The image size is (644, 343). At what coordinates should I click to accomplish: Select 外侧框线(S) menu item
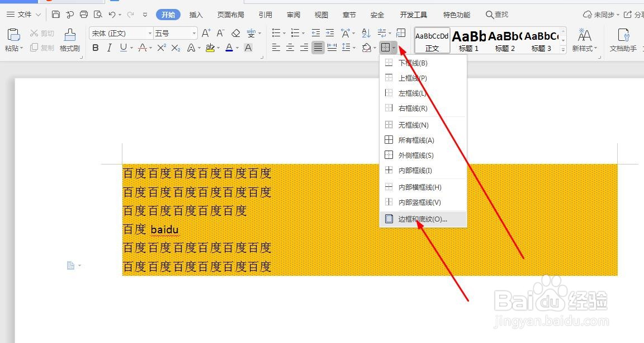[x=423, y=155]
